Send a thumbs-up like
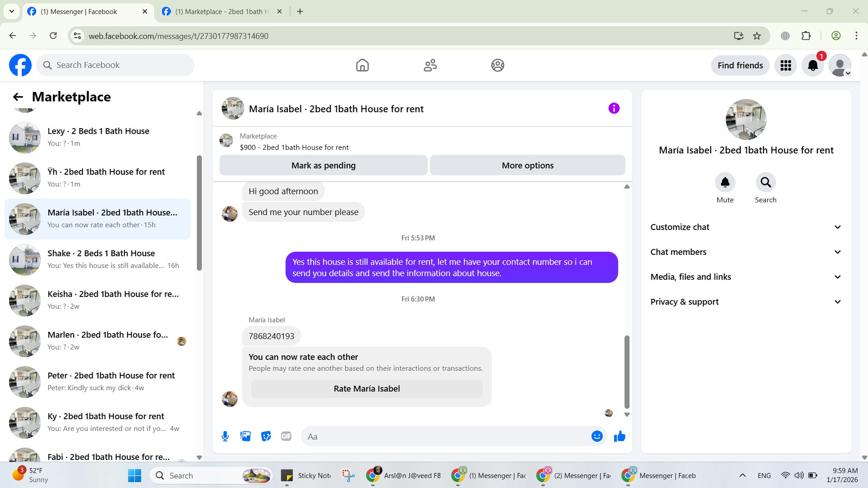 point(619,436)
